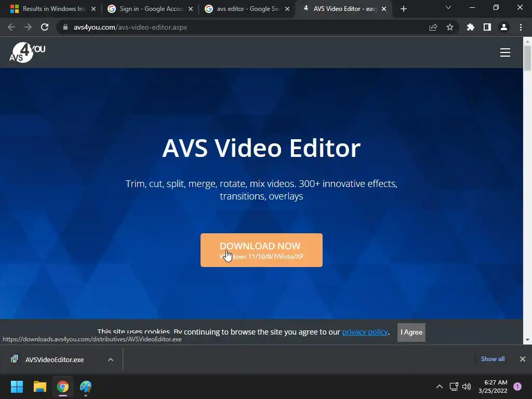The width and height of the screenshot is (532, 399).
Task: Open Paint app from taskbar
Action: point(86,387)
